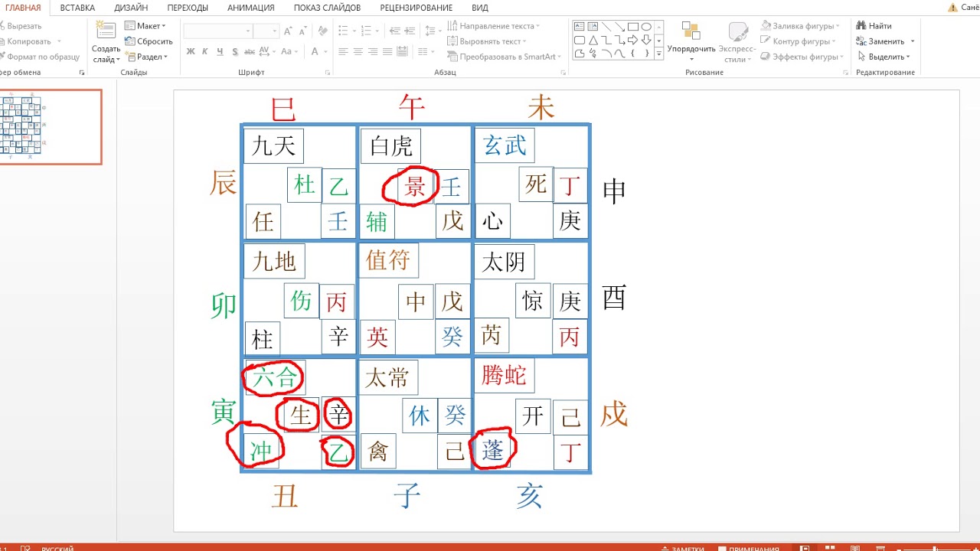Expand the shapes gallery More arrow

(x=658, y=53)
